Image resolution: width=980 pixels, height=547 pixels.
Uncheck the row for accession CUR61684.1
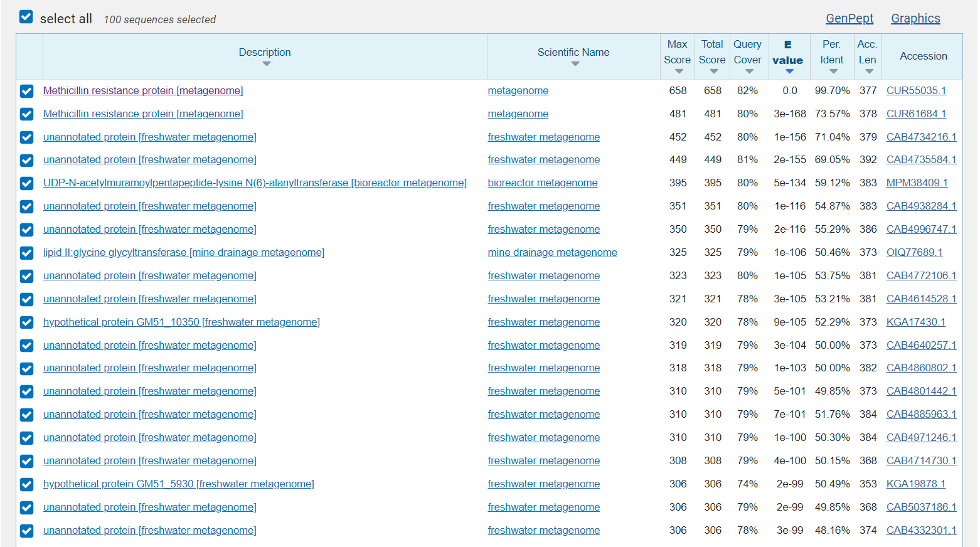(26, 114)
